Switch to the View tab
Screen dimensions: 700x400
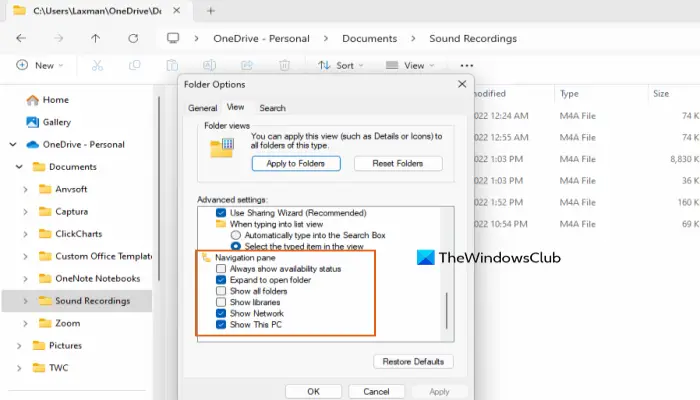[235, 107]
